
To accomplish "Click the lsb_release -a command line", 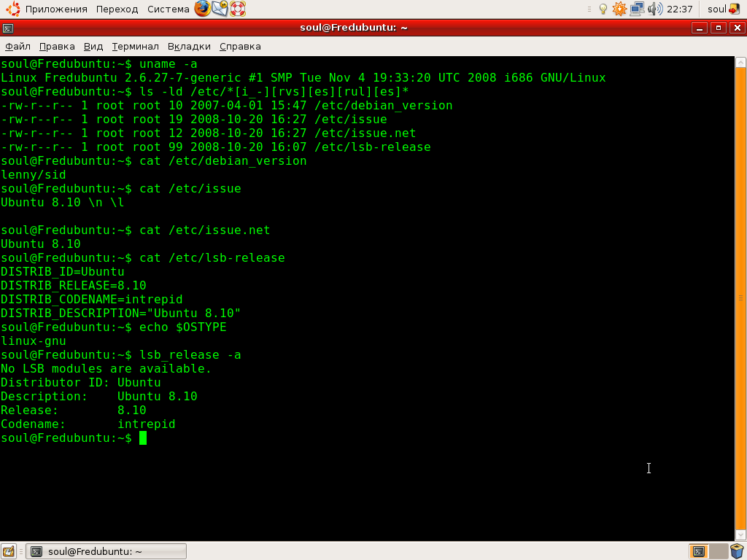I will click(121, 355).
